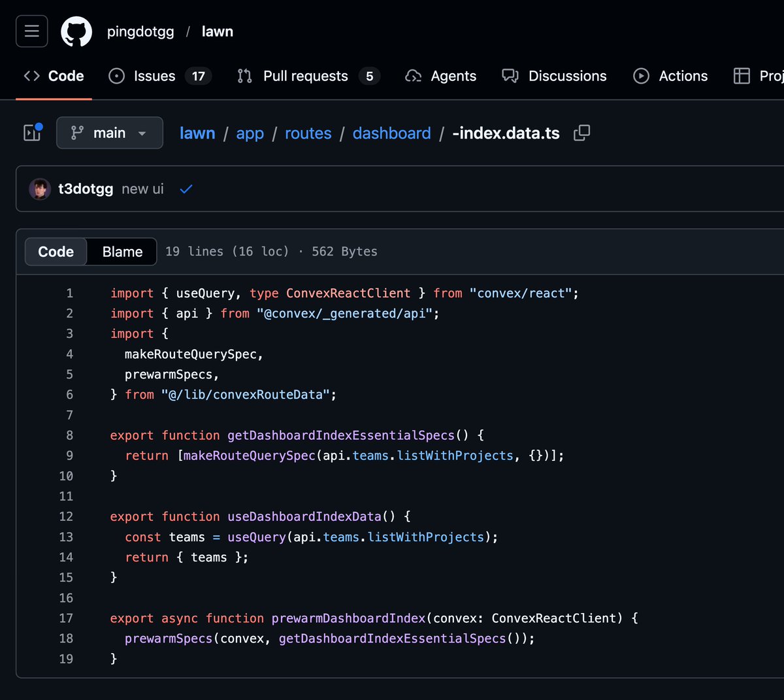Click the Projects table icon
Viewport: 784px width, 700px height.
click(742, 76)
